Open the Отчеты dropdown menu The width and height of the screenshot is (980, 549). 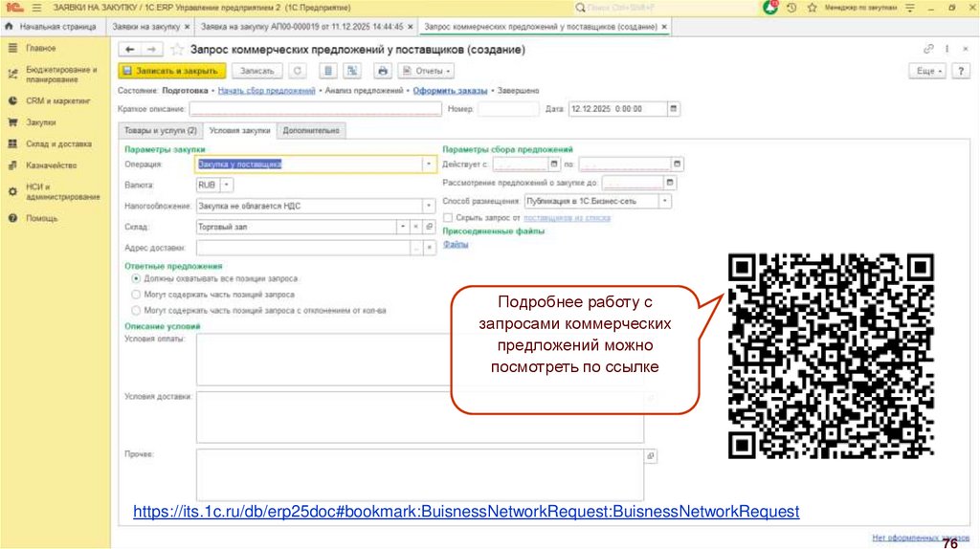coord(426,71)
